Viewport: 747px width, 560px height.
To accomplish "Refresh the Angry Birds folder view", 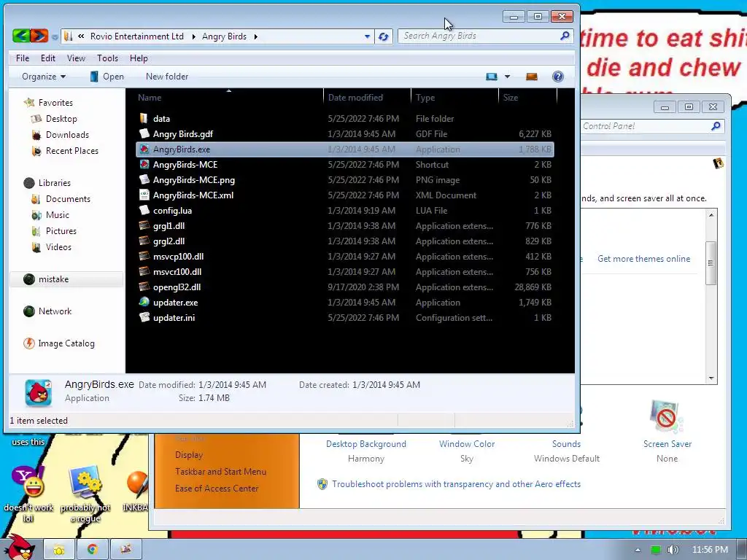I will tap(384, 36).
